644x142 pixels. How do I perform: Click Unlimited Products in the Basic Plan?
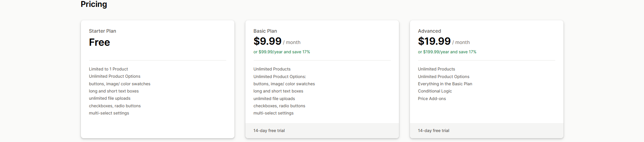tap(272, 69)
